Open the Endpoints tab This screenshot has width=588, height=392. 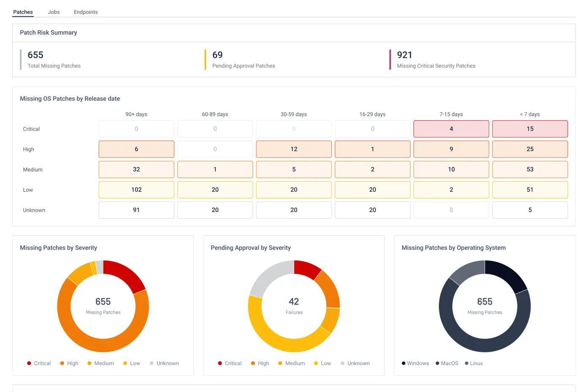coord(86,12)
